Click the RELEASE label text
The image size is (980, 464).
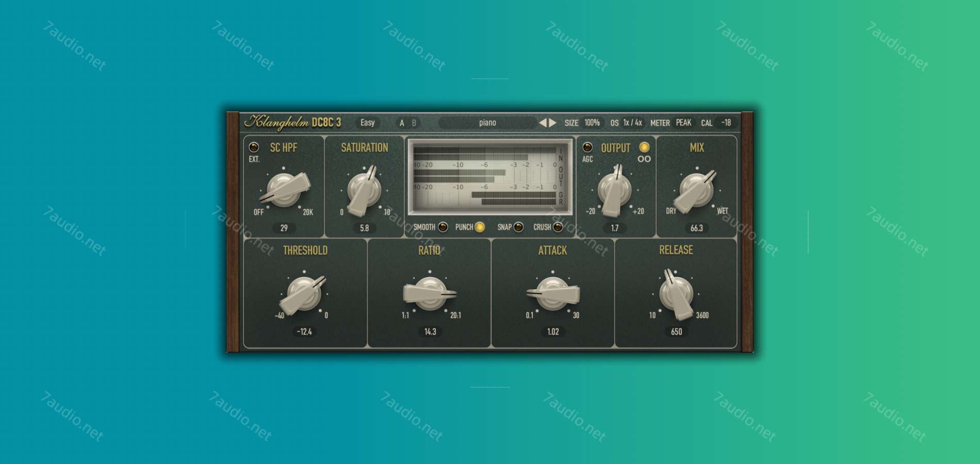[x=676, y=250]
